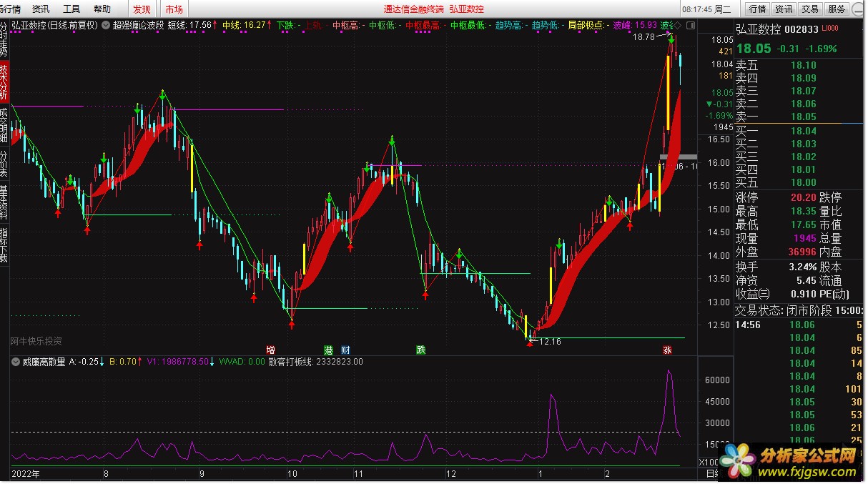Click the green 港 event marker
The height and width of the screenshot is (484, 868).
click(x=328, y=350)
